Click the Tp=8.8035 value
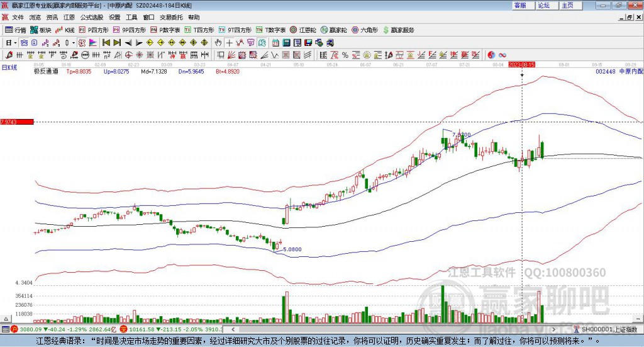644x347 pixels. pyautogui.click(x=79, y=72)
